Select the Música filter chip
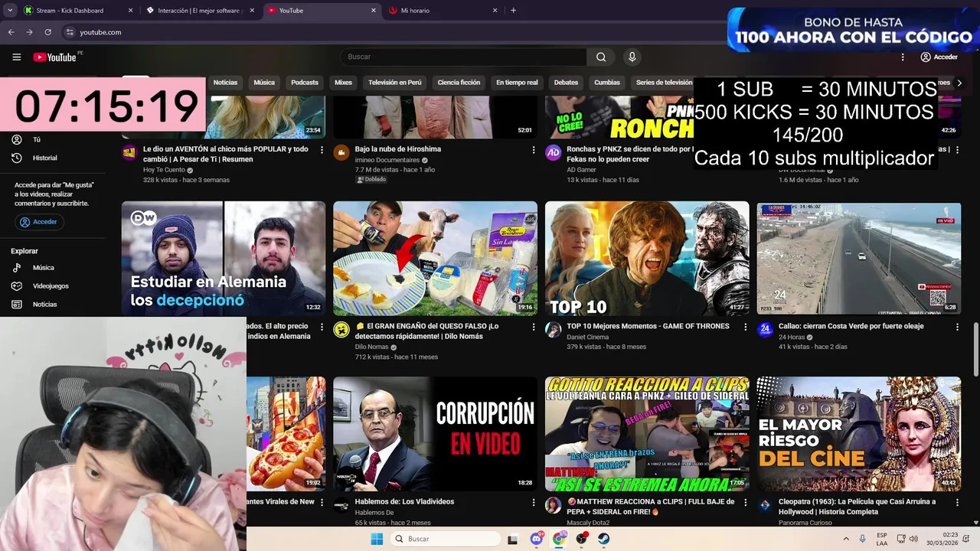 coord(264,83)
